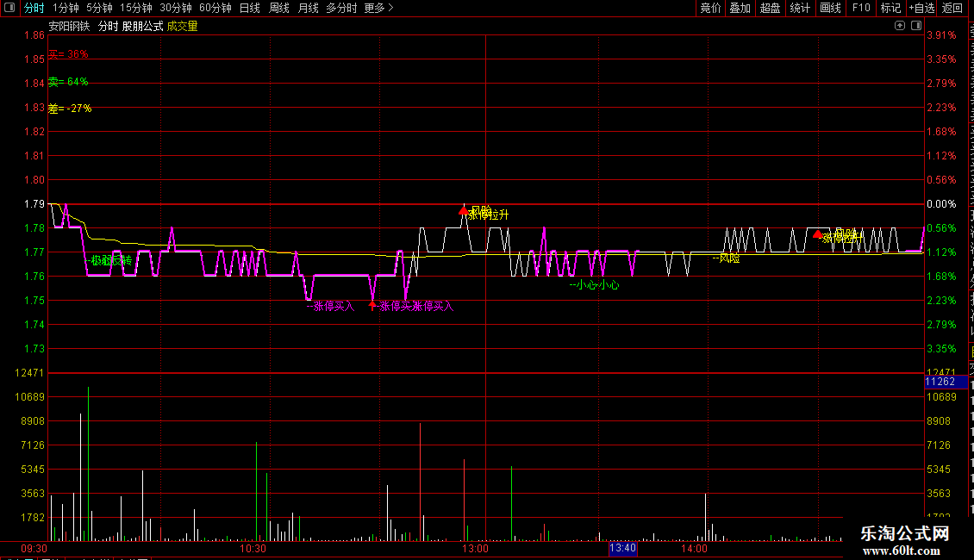Click the 13:00 time axis label

(x=475, y=549)
